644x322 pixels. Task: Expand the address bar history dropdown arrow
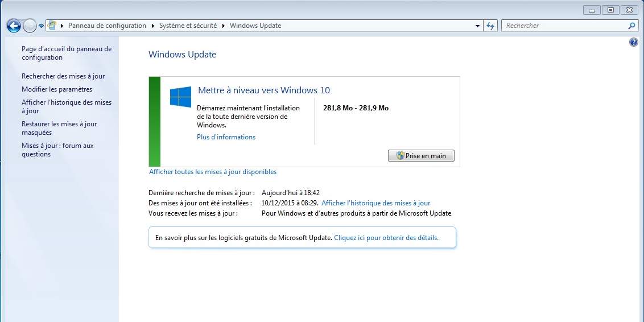click(478, 26)
